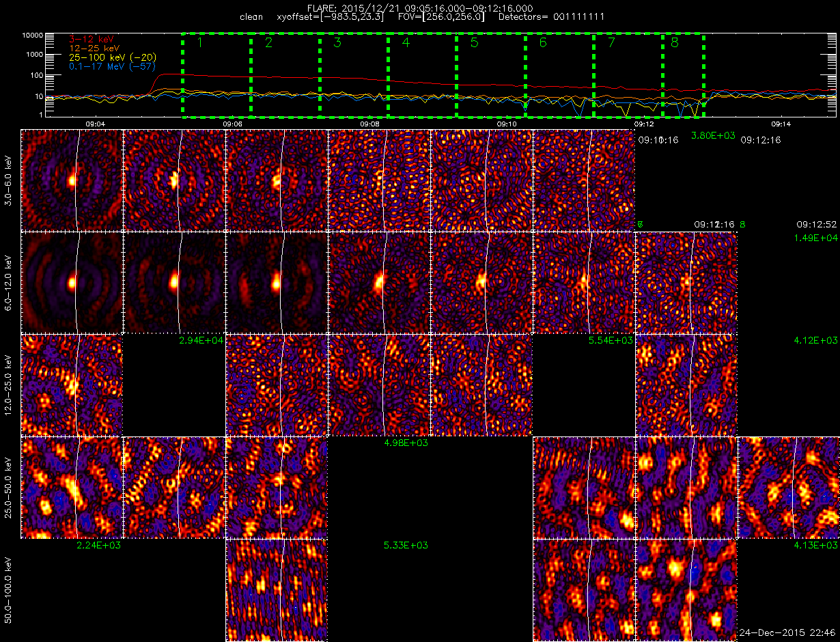This screenshot has height=642, width=840.
Task: Click the 50.0-100.0 keV image for interval 7
Action: (x=686, y=590)
